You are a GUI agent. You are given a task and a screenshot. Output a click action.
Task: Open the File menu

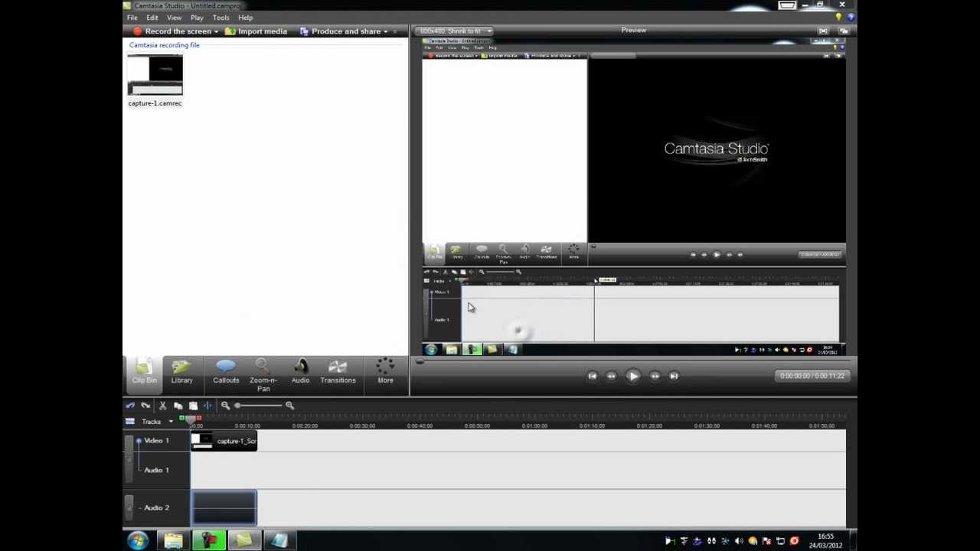click(x=132, y=18)
